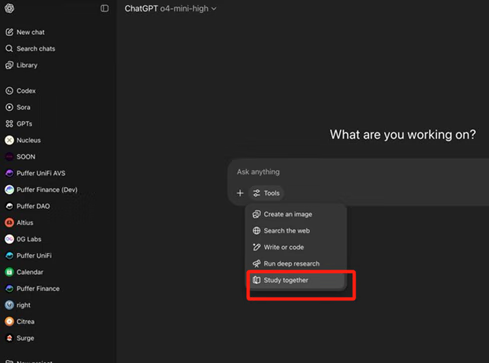Open Search chats
This screenshot has width=489, height=363.
coord(30,49)
